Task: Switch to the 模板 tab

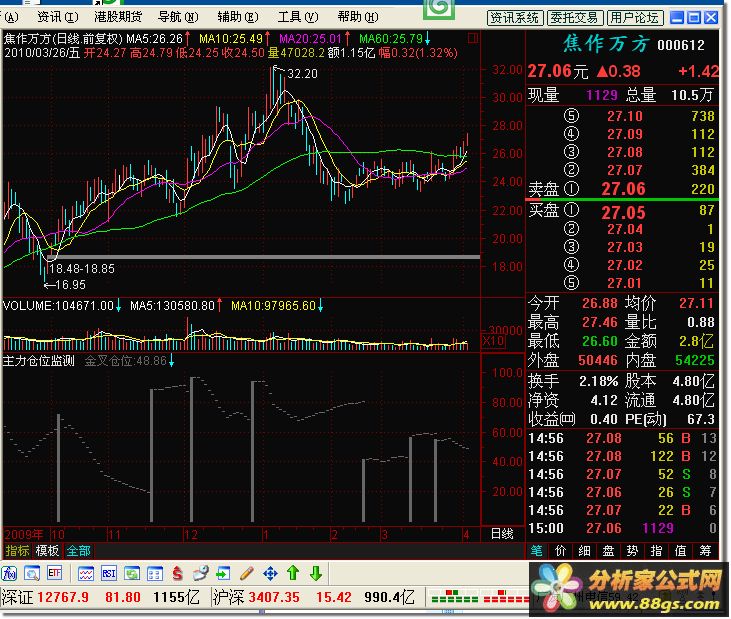Action: point(48,551)
